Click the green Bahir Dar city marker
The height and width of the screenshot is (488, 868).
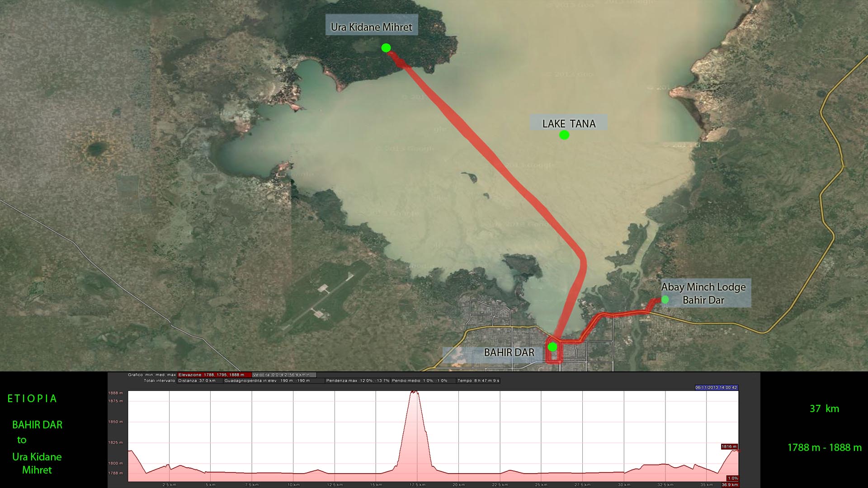click(552, 347)
